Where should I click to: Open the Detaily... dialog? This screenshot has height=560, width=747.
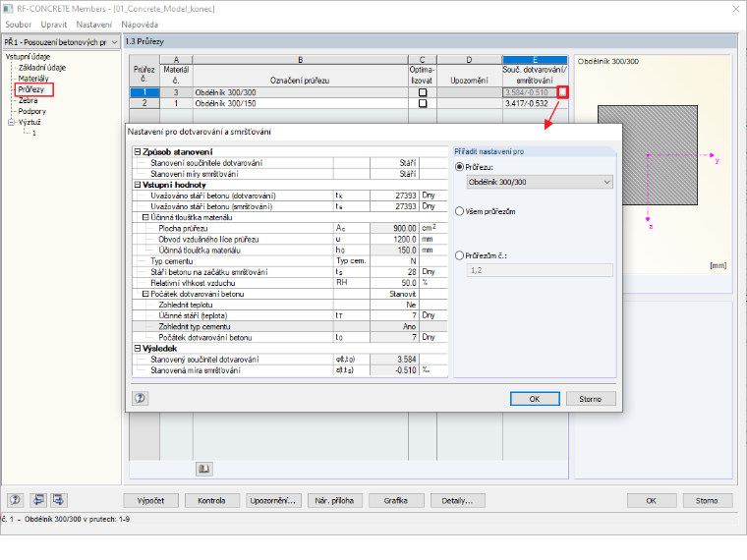coord(457,500)
